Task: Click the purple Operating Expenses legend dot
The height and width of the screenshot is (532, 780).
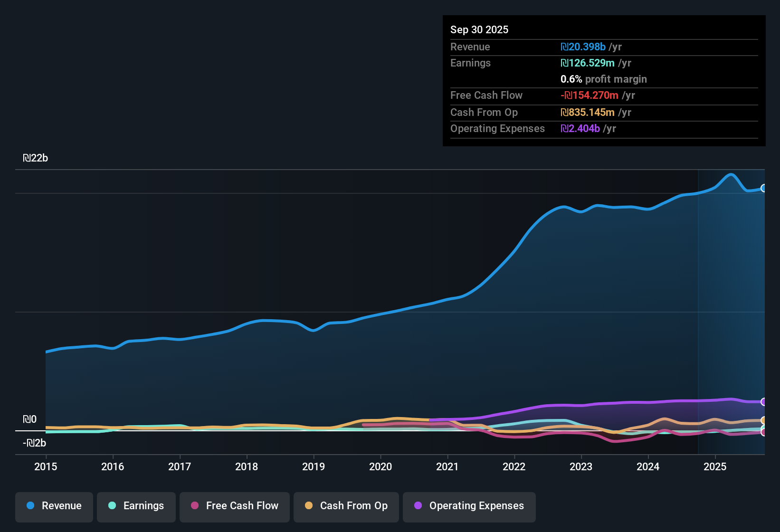Action: coord(418,506)
